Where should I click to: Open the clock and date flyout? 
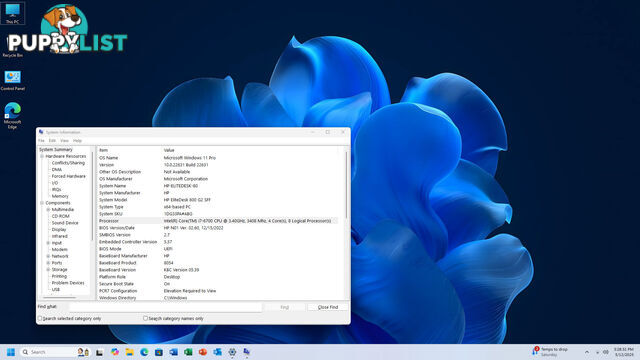click(624, 352)
